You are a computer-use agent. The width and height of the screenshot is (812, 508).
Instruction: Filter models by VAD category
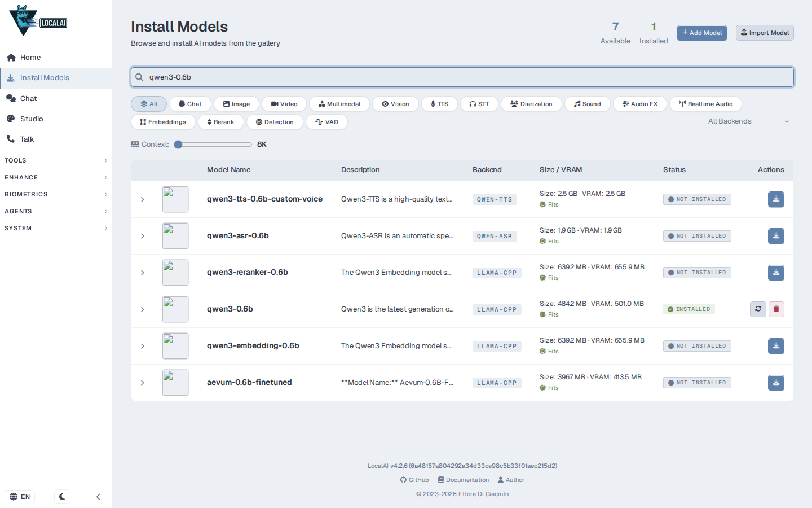coord(326,122)
